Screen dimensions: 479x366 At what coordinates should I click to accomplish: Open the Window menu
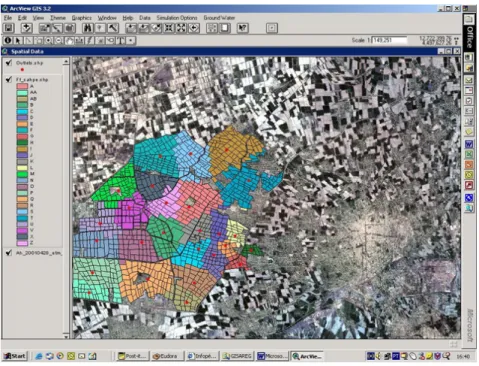click(107, 18)
